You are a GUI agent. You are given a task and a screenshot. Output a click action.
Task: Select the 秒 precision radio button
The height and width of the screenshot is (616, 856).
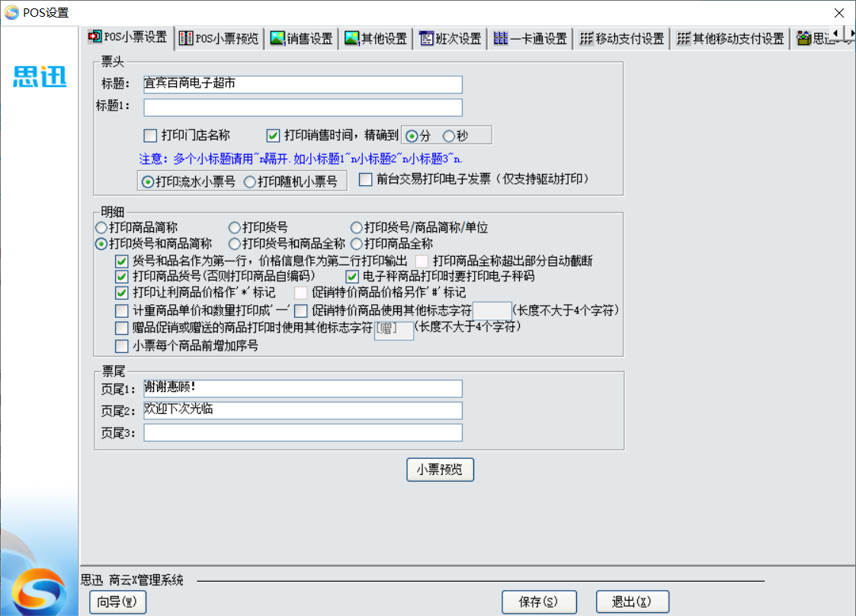pos(449,136)
